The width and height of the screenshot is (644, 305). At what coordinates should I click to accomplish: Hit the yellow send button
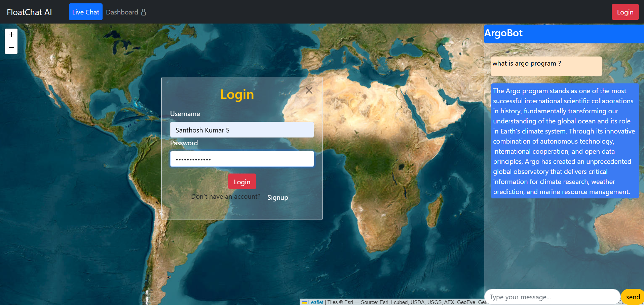tap(633, 297)
